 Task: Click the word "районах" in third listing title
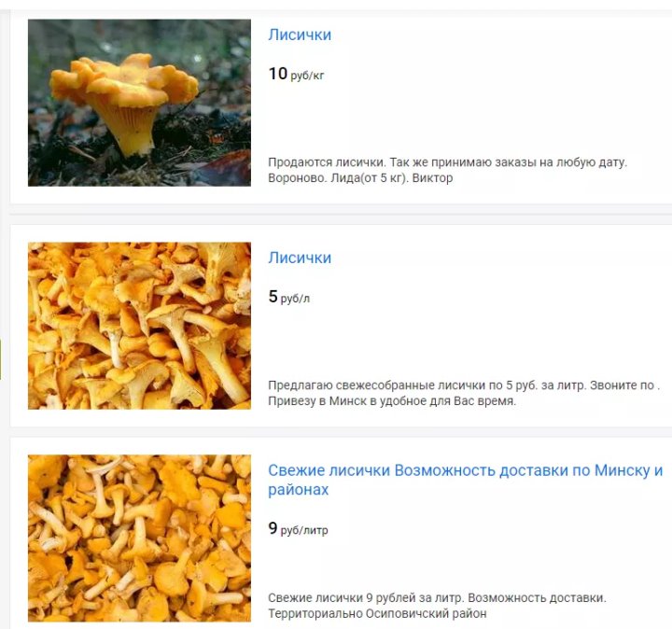299,489
